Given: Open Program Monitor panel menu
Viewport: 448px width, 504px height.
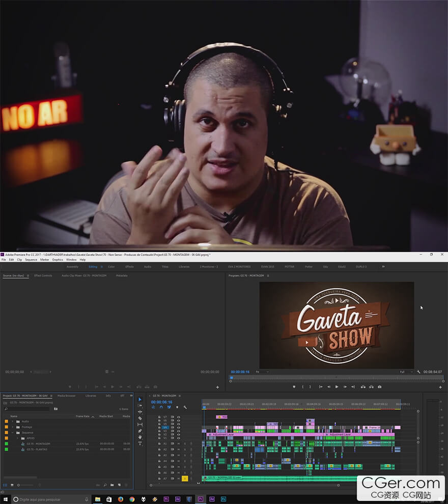Looking at the screenshot, I should tap(268, 275).
